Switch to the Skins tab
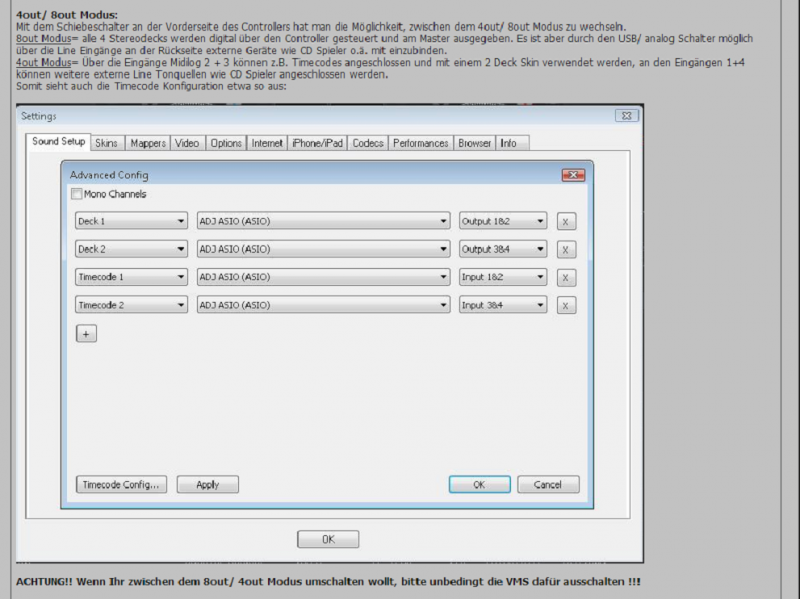 (x=106, y=143)
